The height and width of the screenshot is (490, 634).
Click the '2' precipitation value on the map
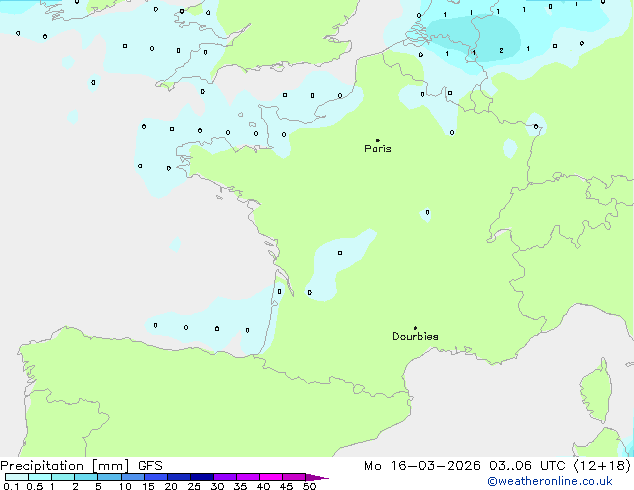tap(501, 51)
